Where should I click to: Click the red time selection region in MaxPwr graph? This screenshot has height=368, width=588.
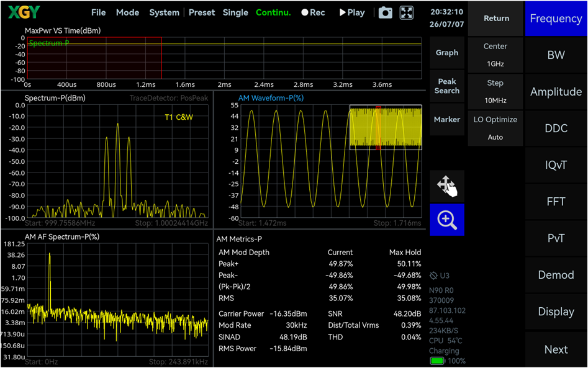pyautogui.click(x=94, y=58)
